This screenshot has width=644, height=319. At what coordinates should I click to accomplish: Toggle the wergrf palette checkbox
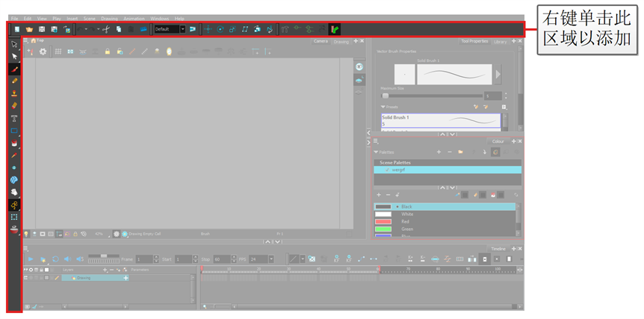point(387,170)
